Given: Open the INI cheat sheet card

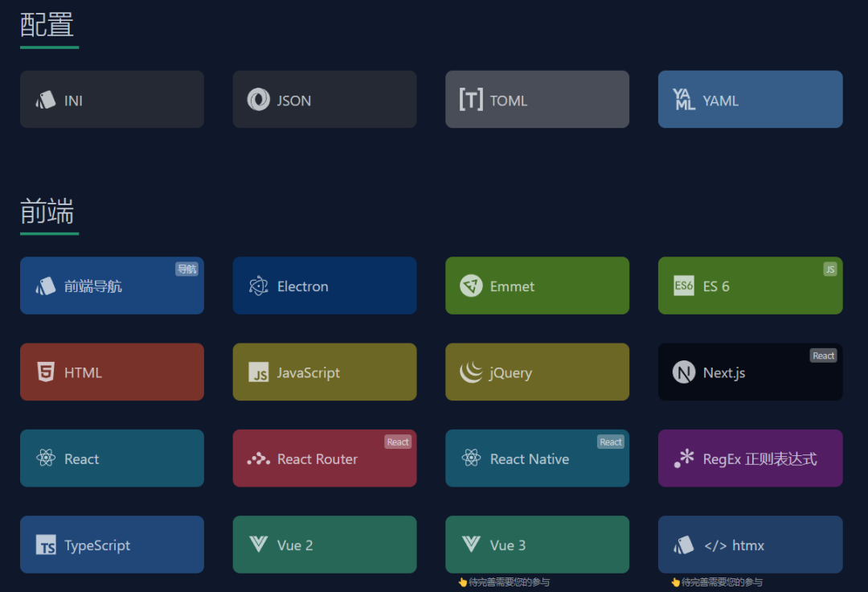Looking at the screenshot, I should pos(112,99).
